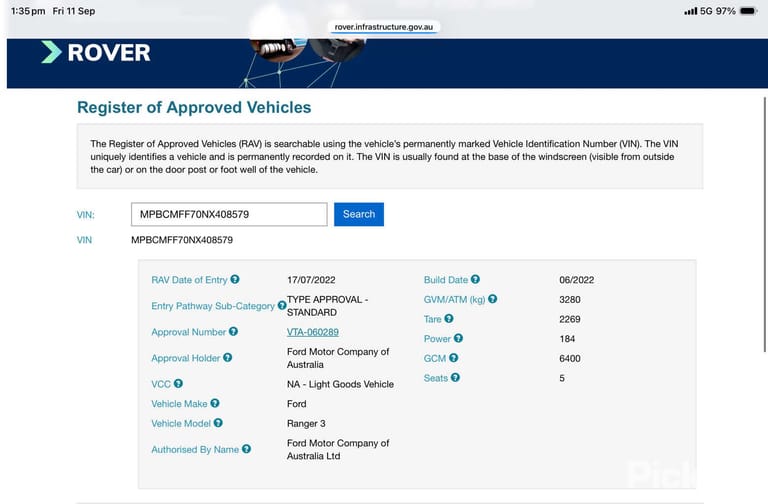The image size is (768, 504).
Task: Open help for RAV Date of Entry
Action: point(235,279)
